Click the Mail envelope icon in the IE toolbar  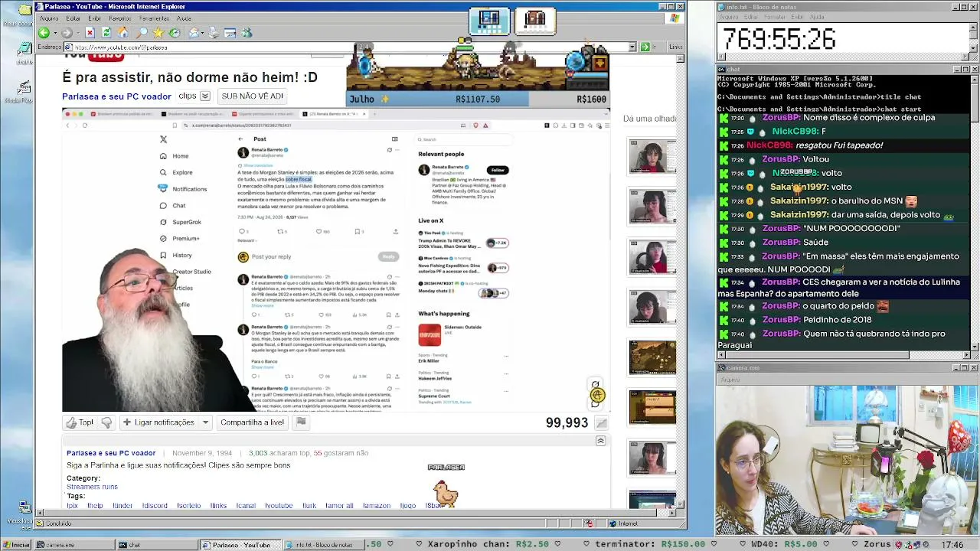[x=194, y=33]
